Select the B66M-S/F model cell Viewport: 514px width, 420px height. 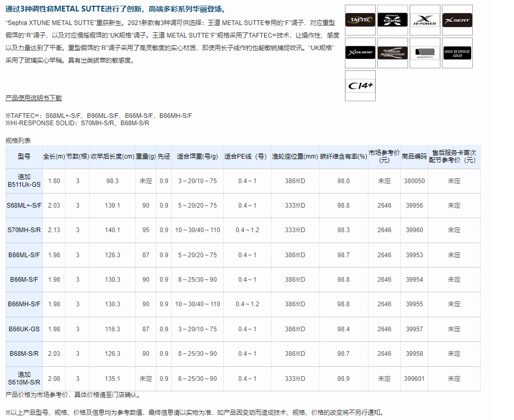pyautogui.click(x=24, y=280)
